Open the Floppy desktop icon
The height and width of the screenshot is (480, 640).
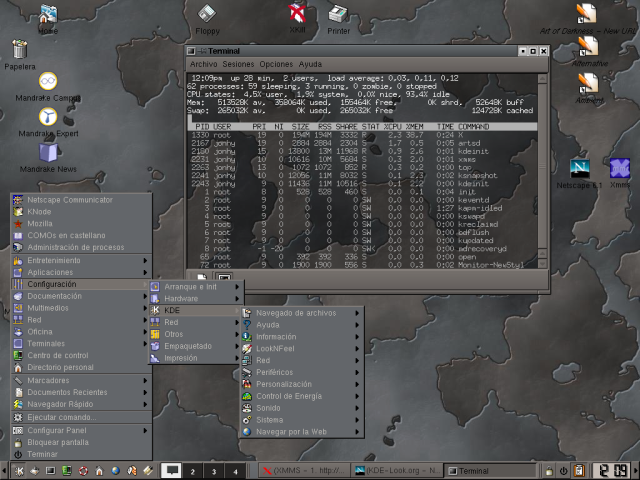pyautogui.click(x=207, y=15)
